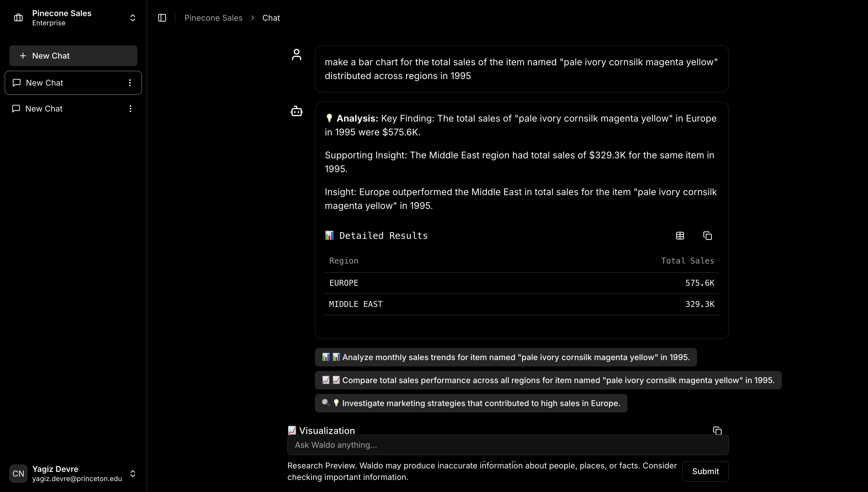The width and height of the screenshot is (868, 492).
Task: Toggle the sidebar panel icon
Action: pos(162,18)
